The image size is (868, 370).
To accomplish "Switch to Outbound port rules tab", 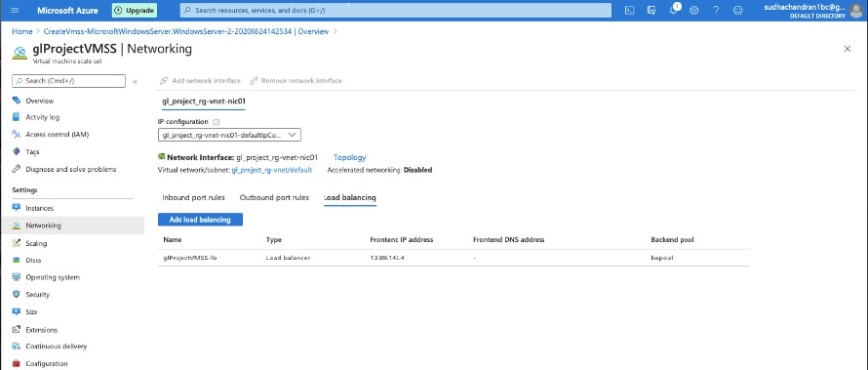I will click(274, 197).
